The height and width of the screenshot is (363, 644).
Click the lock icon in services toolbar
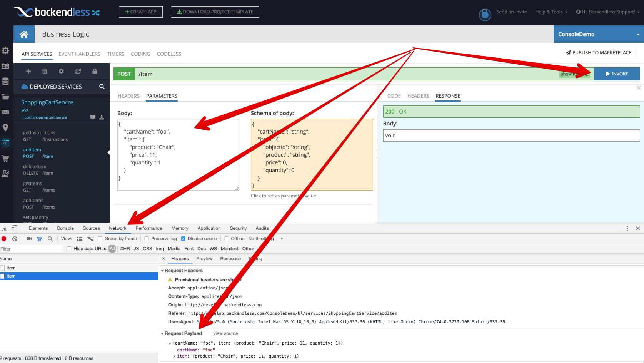[x=95, y=71]
